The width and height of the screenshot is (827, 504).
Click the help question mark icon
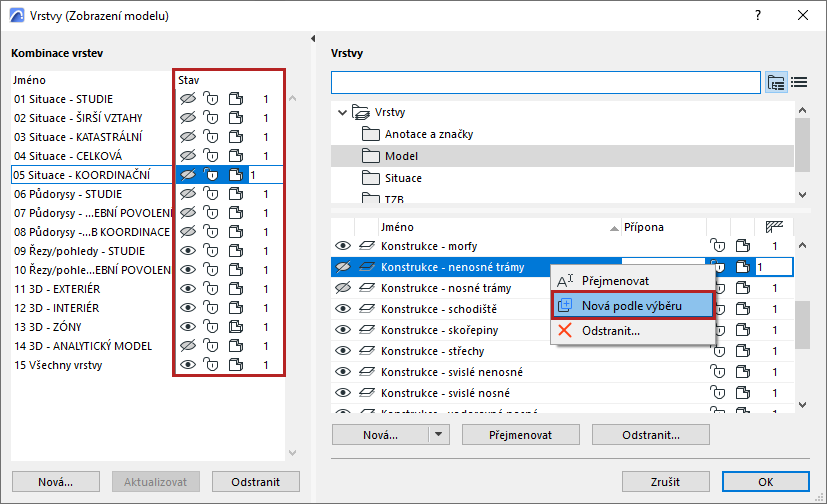tap(758, 15)
